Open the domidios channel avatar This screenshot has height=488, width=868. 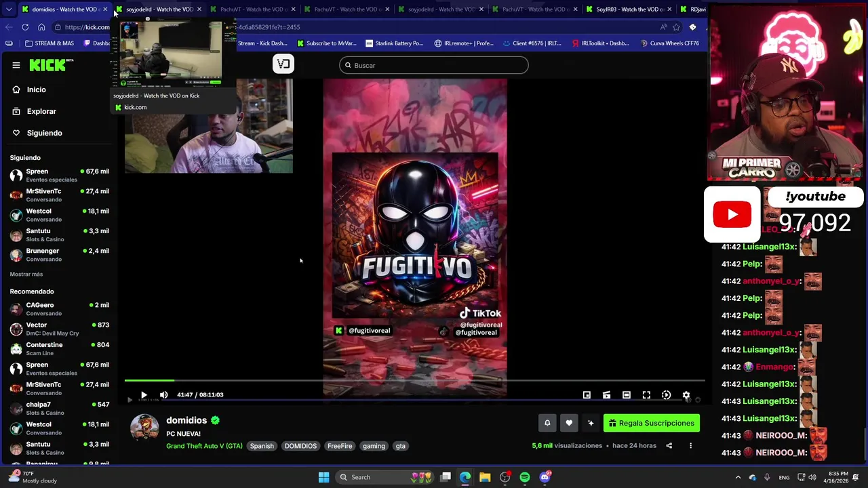pyautogui.click(x=144, y=428)
